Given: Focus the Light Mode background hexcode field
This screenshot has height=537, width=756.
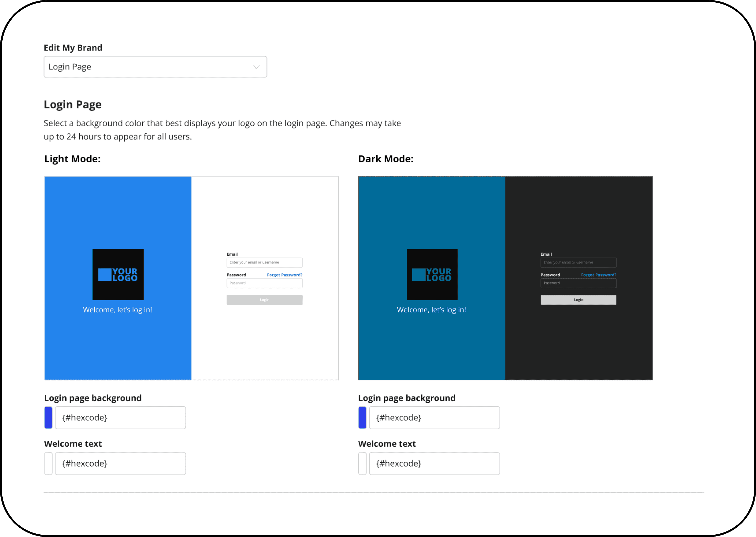Looking at the screenshot, I should coord(121,418).
